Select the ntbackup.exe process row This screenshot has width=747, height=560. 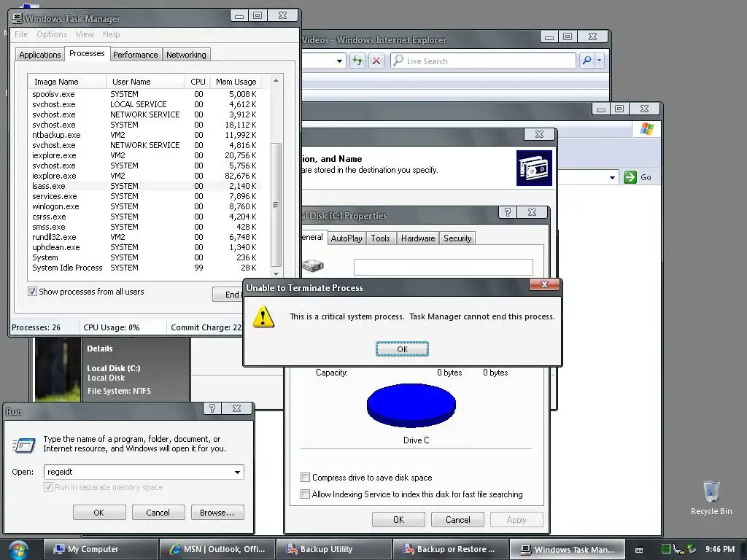[x=144, y=135]
